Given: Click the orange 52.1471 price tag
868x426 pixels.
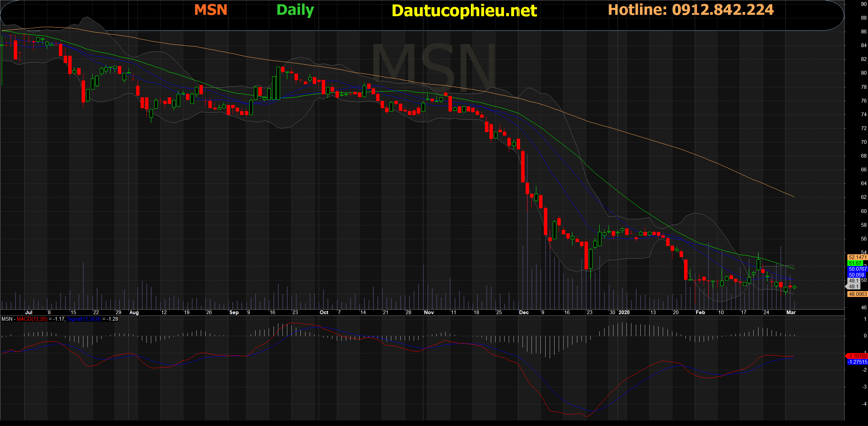Looking at the screenshot, I should pyautogui.click(x=857, y=257).
